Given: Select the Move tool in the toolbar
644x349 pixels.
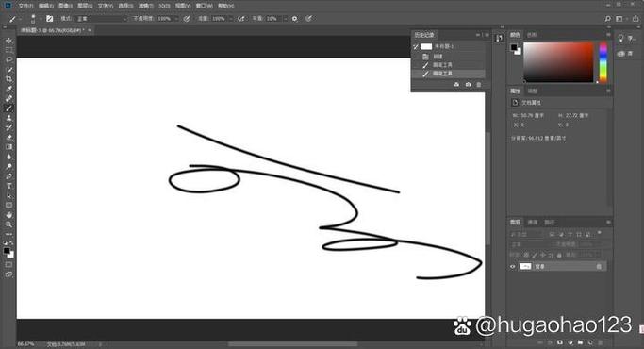Looking at the screenshot, I should (9, 41).
